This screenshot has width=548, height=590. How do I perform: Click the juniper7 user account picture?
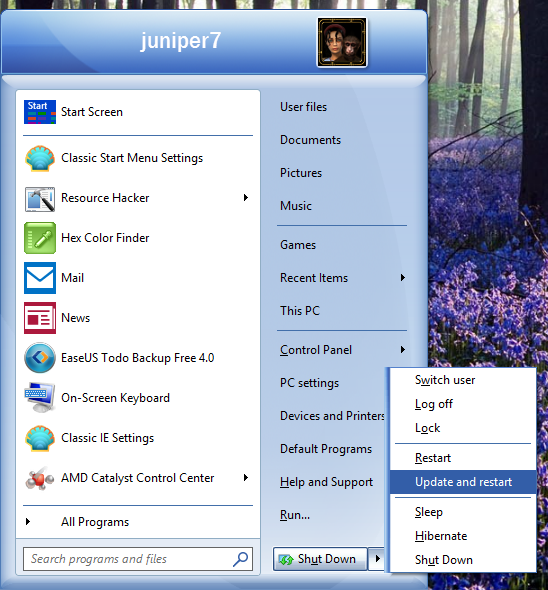(x=342, y=43)
